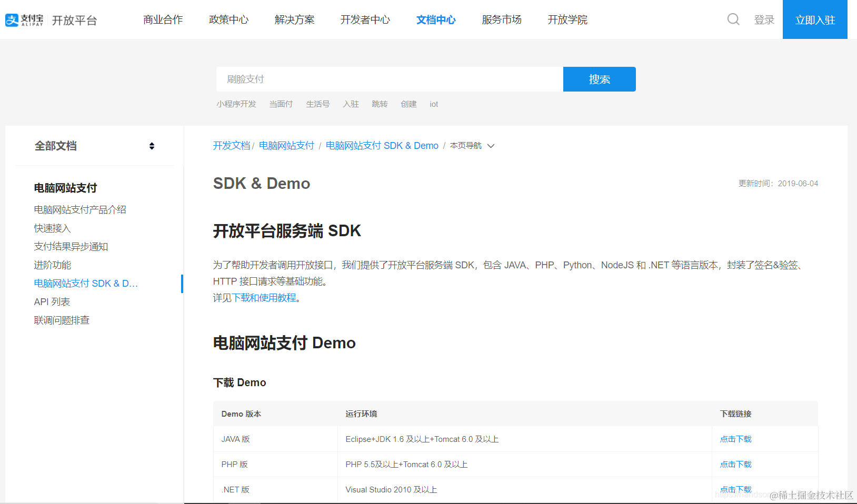This screenshot has width=857, height=504.
Task: Open the 全部文档 document selector
Action: click(95, 146)
